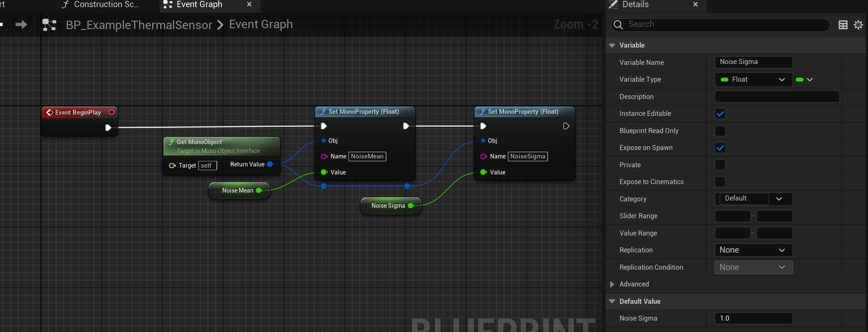Click the property matrix table icon
This screenshot has height=332, width=868.
point(843,25)
